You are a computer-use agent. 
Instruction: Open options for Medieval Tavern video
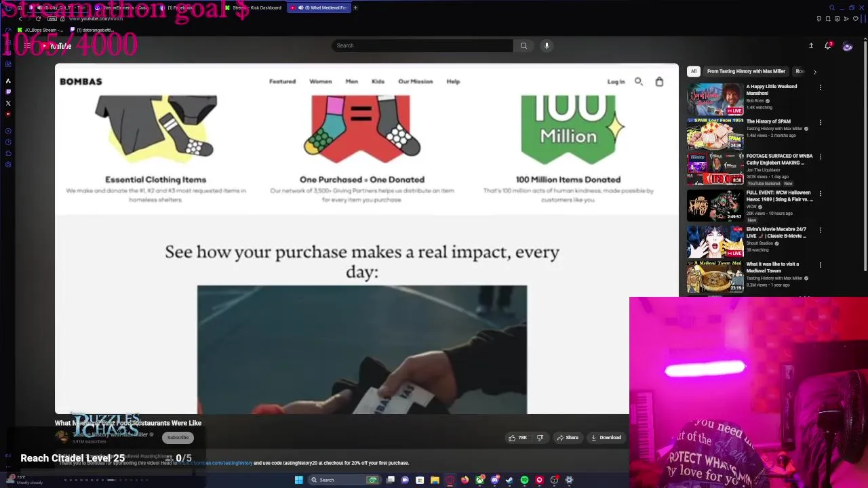tap(820, 265)
